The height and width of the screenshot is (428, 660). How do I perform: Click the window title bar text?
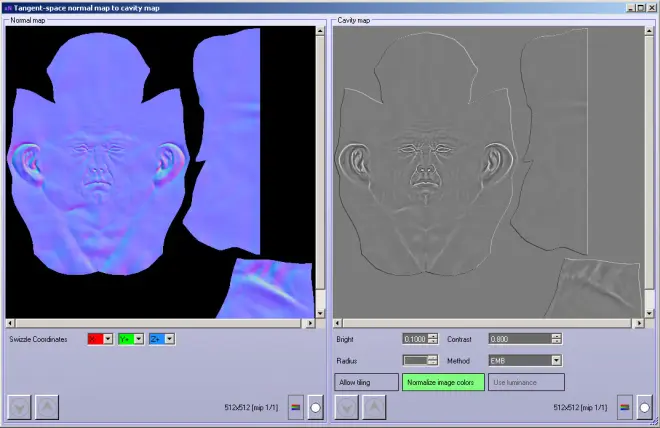pos(87,8)
